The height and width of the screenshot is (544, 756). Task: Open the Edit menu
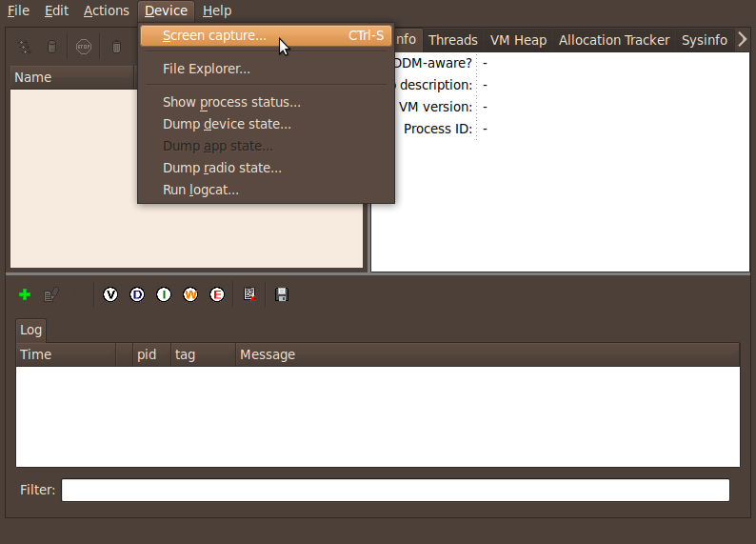(56, 10)
